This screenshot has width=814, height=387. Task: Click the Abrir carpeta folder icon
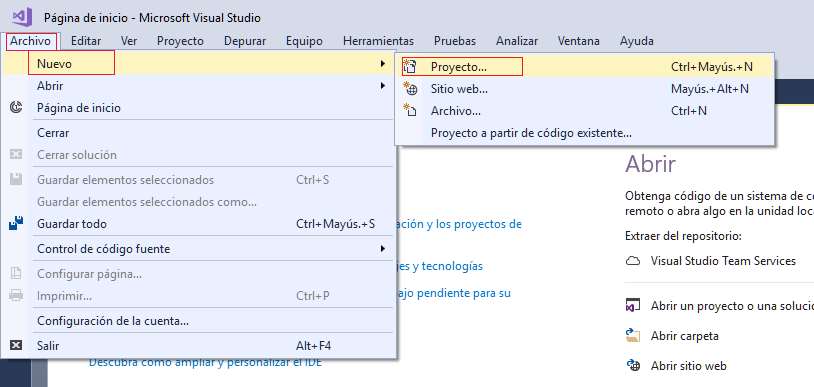(632, 336)
